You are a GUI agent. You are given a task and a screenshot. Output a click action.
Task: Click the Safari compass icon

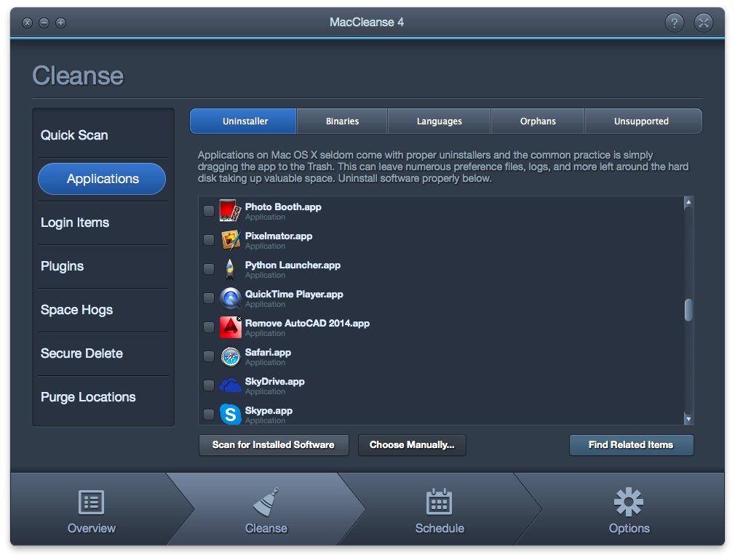tap(231, 356)
